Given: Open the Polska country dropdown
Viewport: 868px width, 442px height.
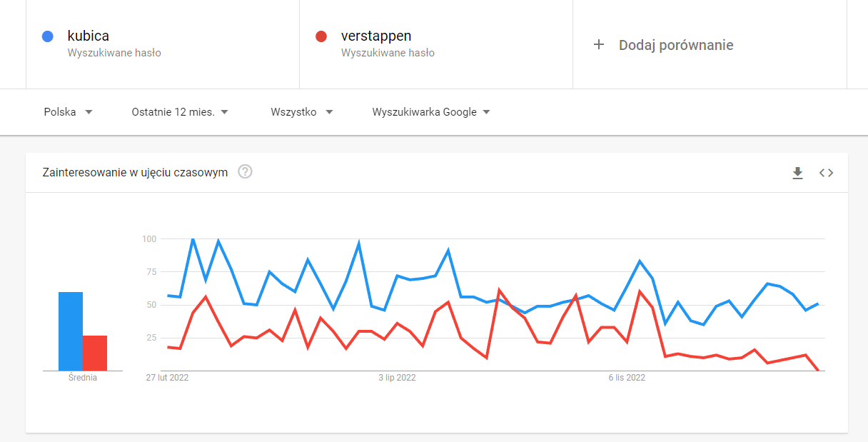Looking at the screenshot, I should [68, 112].
